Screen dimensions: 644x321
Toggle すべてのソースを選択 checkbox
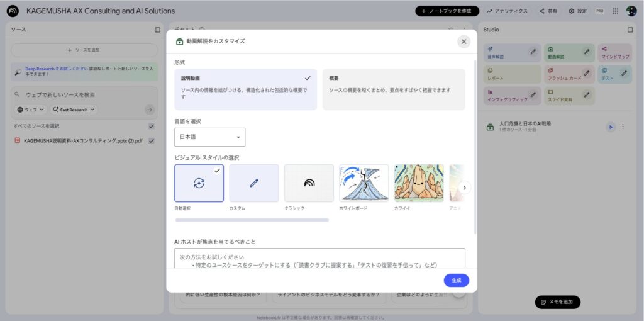(x=151, y=126)
